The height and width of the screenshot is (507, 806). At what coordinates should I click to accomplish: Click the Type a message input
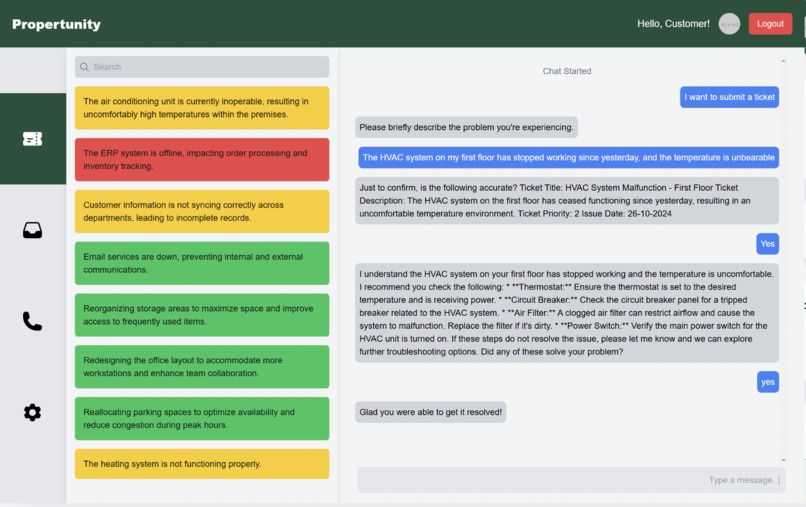pyautogui.click(x=571, y=480)
